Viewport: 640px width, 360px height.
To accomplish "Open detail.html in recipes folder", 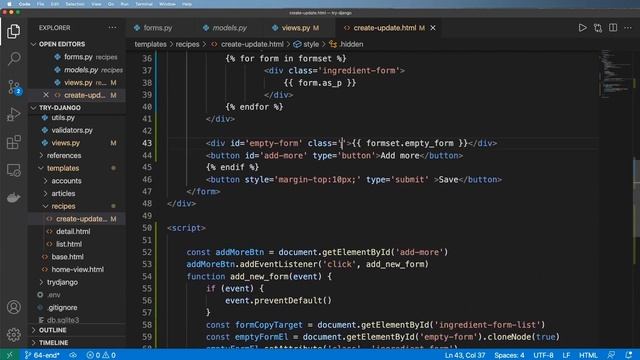I will click(x=73, y=231).
